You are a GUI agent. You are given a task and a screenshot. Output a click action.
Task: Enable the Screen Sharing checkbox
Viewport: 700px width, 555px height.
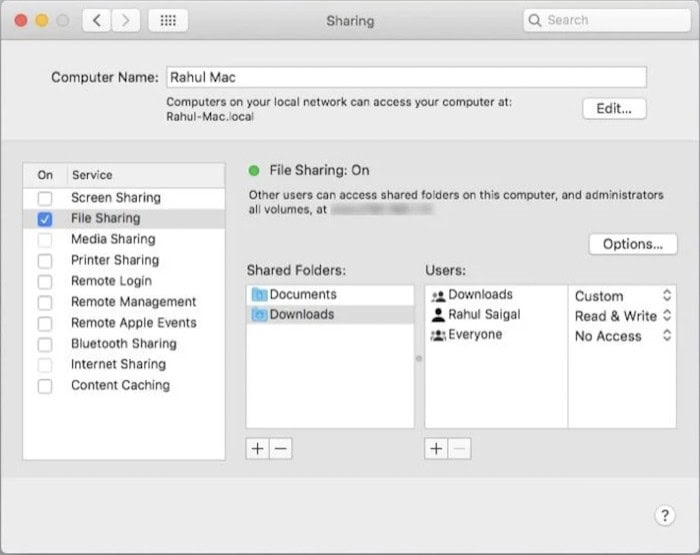point(45,198)
